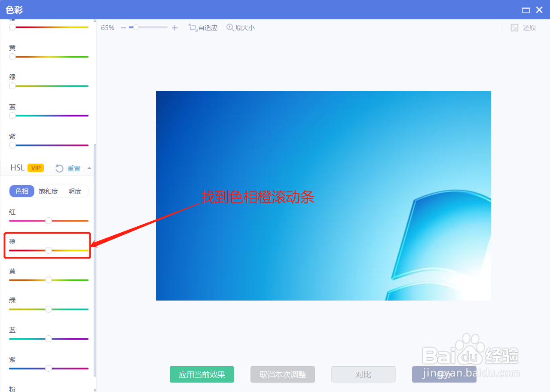This screenshot has height=392, width=550.
Task: Switch to the 饱和度 tab
Action: click(x=48, y=191)
